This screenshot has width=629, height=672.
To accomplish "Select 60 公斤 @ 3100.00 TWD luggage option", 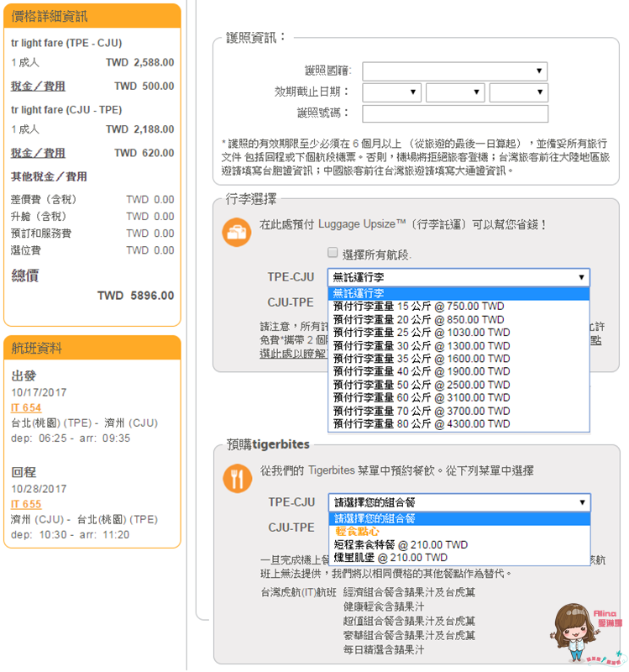I will click(x=459, y=397).
